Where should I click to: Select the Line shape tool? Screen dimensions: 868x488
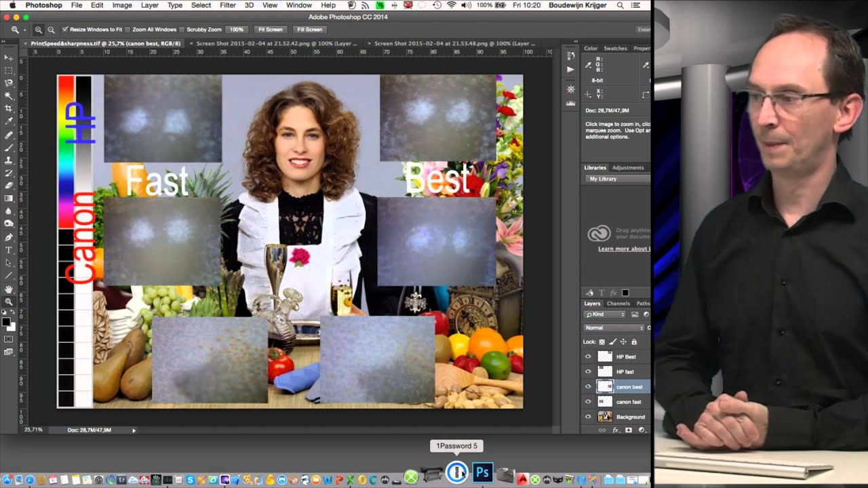pos(9,276)
